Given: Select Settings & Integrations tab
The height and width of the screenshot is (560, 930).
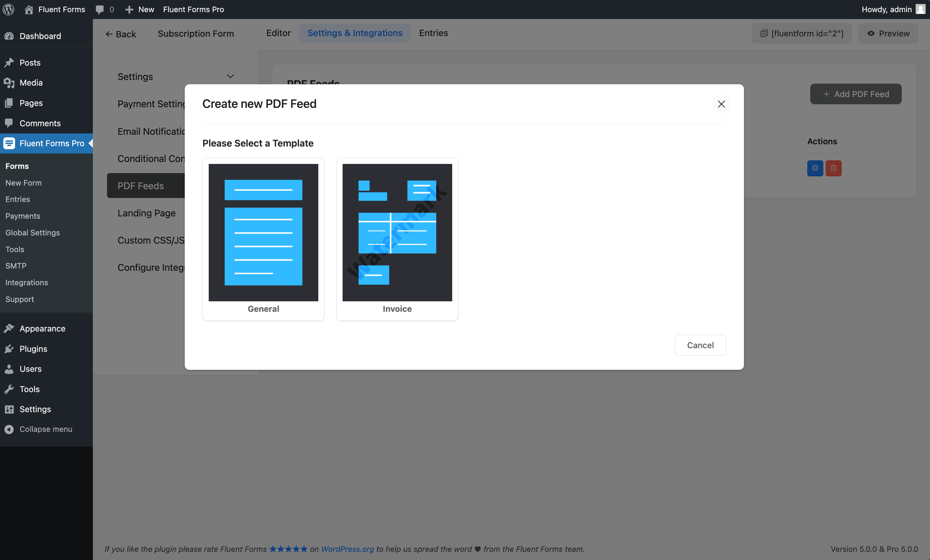Looking at the screenshot, I should 355,33.
